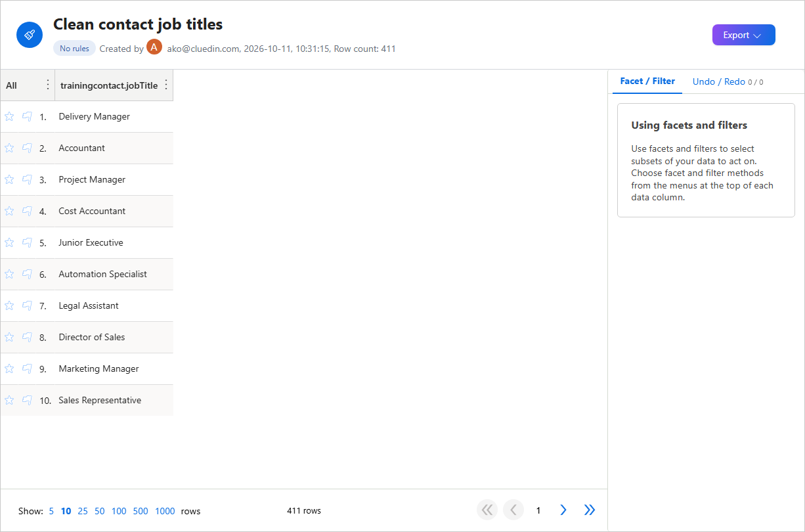Show 50 rows per page

click(99, 511)
